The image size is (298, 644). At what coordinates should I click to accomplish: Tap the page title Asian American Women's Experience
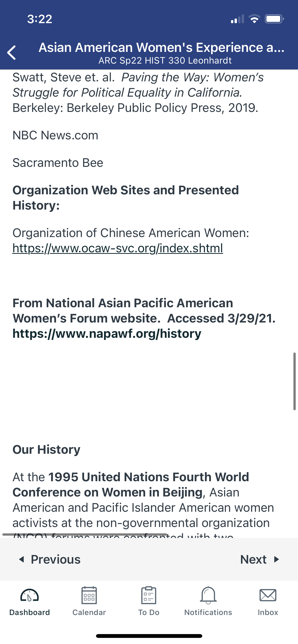click(161, 48)
